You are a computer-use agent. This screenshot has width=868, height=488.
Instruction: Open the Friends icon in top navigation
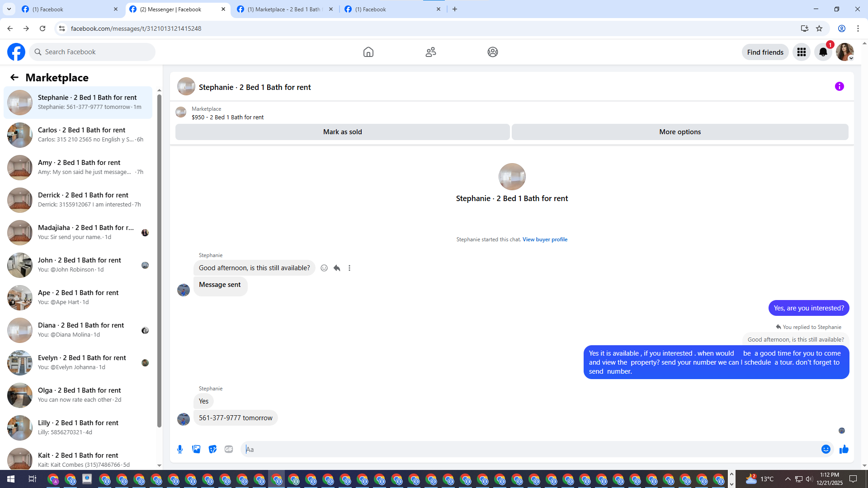[431, 52]
